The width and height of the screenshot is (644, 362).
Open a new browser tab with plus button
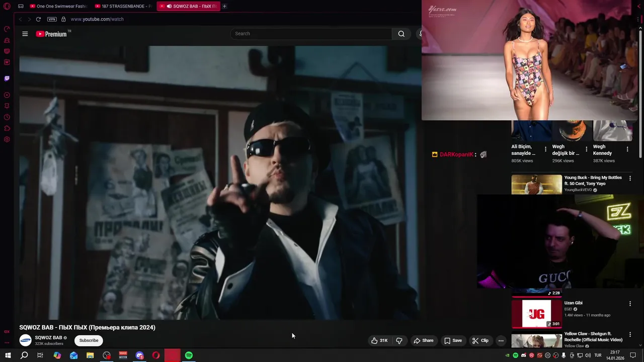pyautogui.click(x=224, y=7)
